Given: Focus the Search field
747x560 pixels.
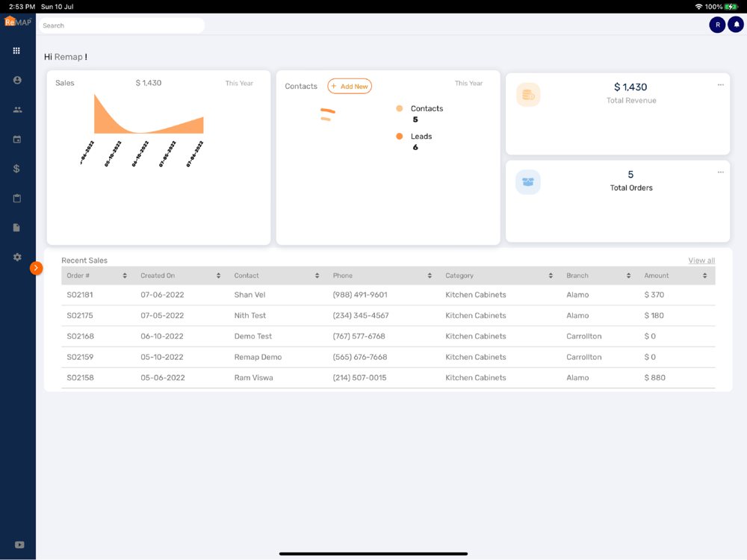Looking at the screenshot, I should pyautogui.click(x=122, y=25).
